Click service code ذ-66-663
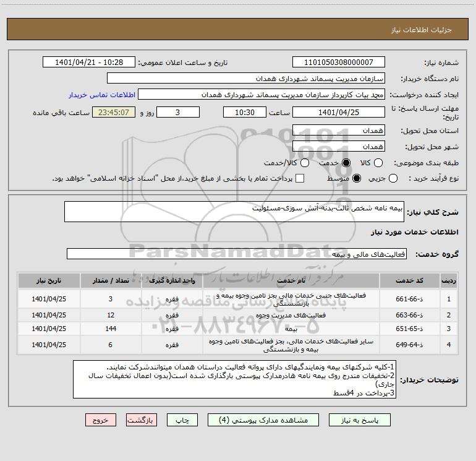Image resolution: width=476 pixels, height=461 pixels. [x=409, y=315]
